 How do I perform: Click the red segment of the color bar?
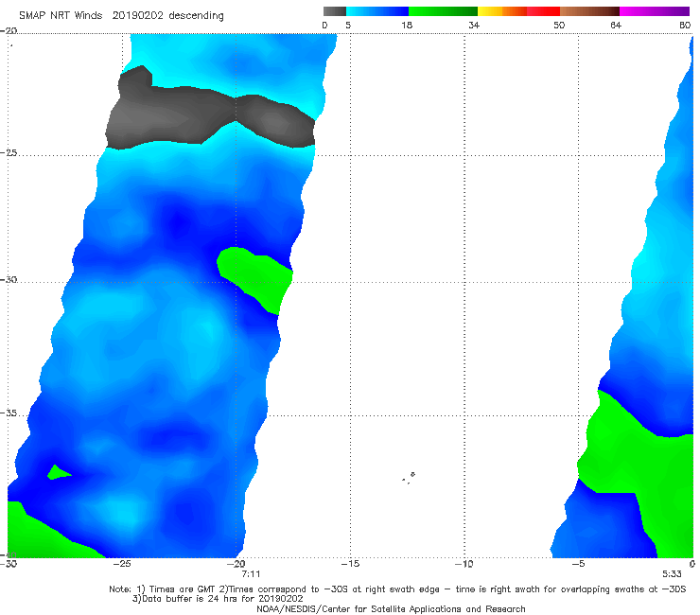point(543,11)
